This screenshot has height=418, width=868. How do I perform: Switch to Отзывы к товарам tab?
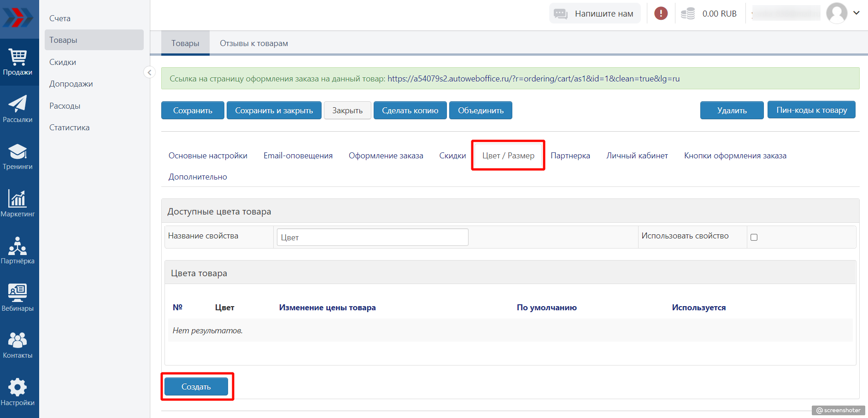click(x=253, y=43)
